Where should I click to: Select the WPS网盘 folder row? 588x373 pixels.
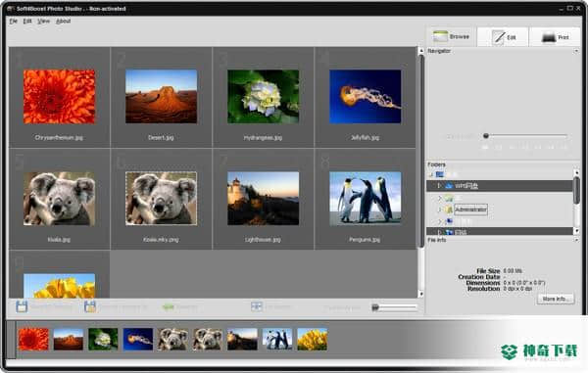(x=500, y=185)
